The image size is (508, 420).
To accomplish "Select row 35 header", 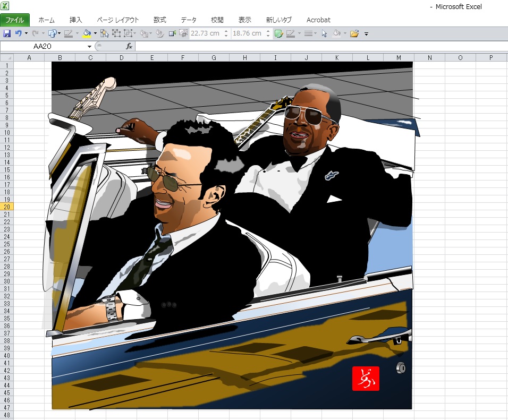I will click(x=6, y=319).
